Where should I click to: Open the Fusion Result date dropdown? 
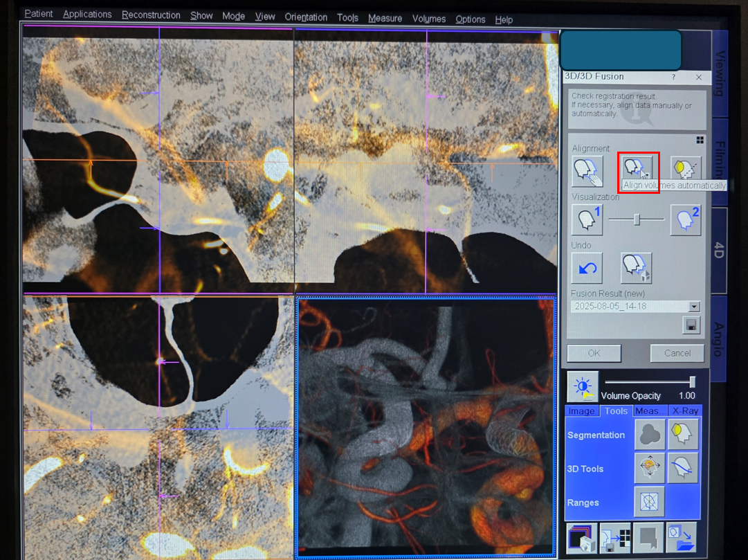[694, 307]
